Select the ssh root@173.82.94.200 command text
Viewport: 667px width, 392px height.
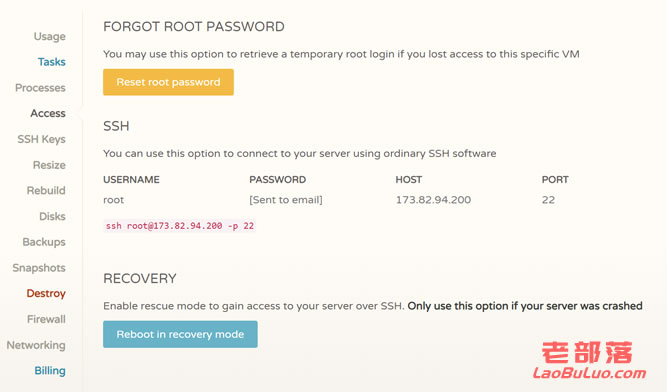point(180,226)
